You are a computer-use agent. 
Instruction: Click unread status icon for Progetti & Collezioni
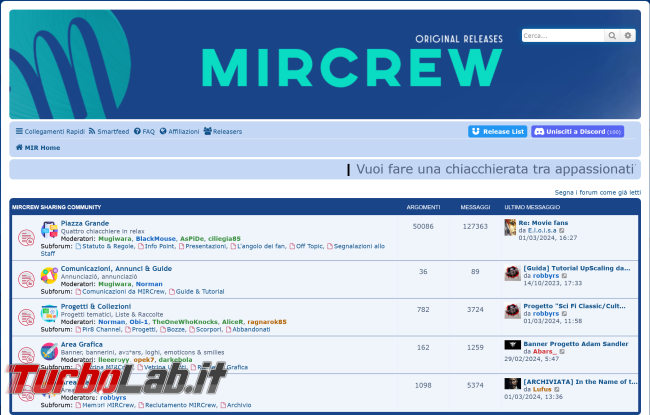(26, 317)
